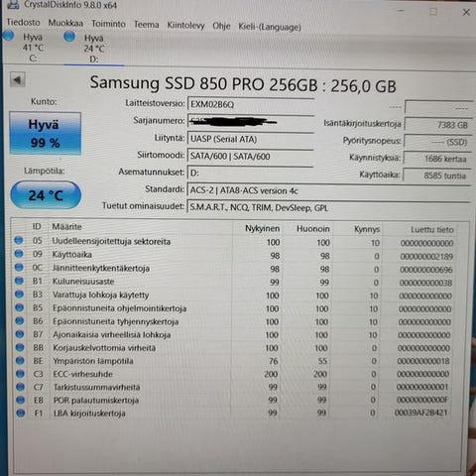Click the LBA kirjoituskertoja status dot
Viewport: 476px width, 476px height.
click(x=21, y=413)
